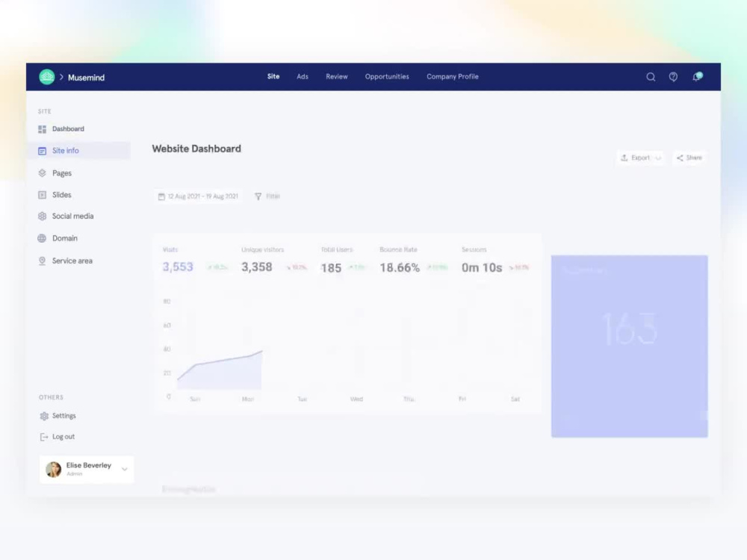Click the Slides icon in sidebar
The image size is (747, 560).
pyautogui.click(x=42, y=195)
